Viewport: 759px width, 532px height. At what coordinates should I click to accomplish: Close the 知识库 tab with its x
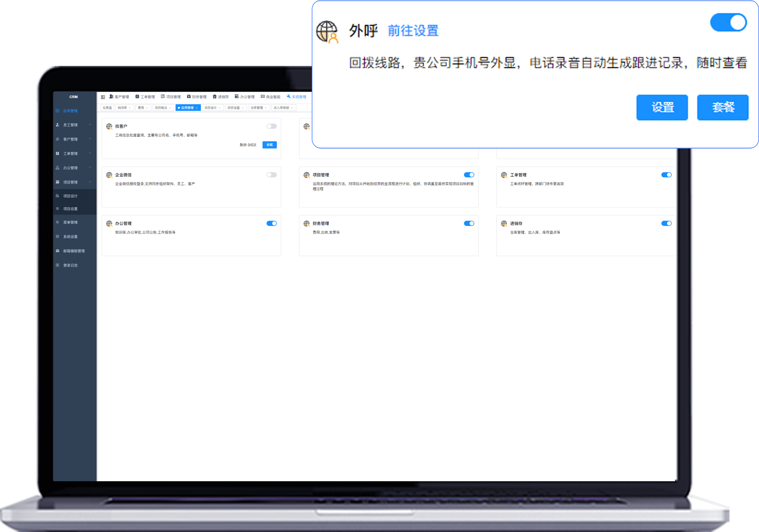tap(130, 108)
